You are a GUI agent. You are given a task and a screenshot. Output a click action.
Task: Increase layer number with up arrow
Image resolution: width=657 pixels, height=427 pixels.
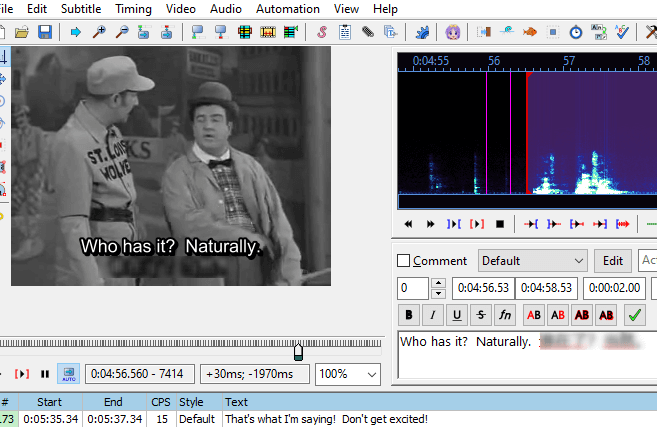pyautogui.click(x=438, y=283)
